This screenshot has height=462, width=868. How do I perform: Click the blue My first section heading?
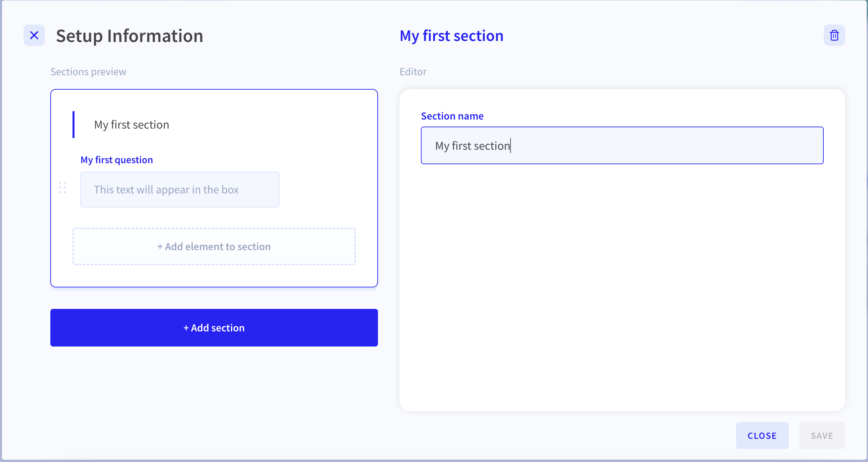point(451,36)
